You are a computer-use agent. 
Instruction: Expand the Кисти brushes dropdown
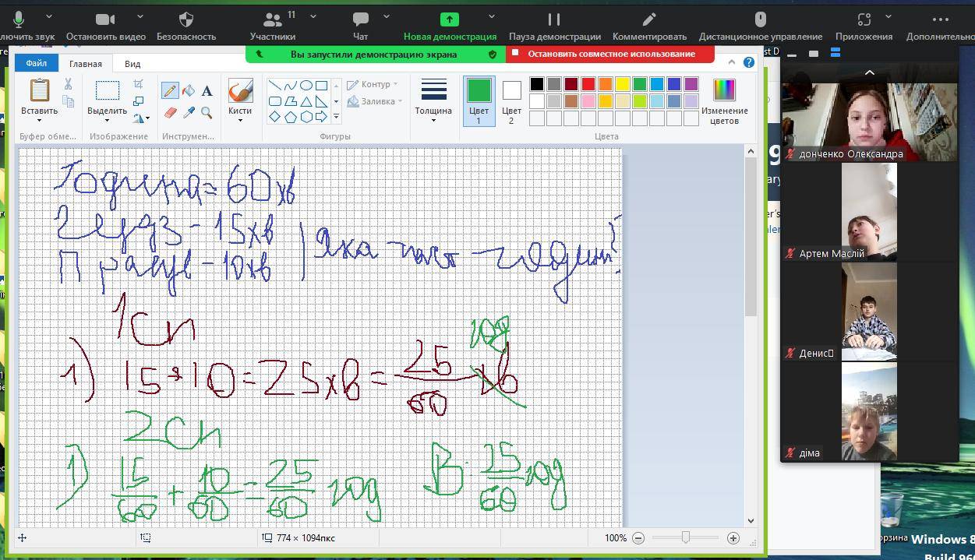[x=240, y=111]
